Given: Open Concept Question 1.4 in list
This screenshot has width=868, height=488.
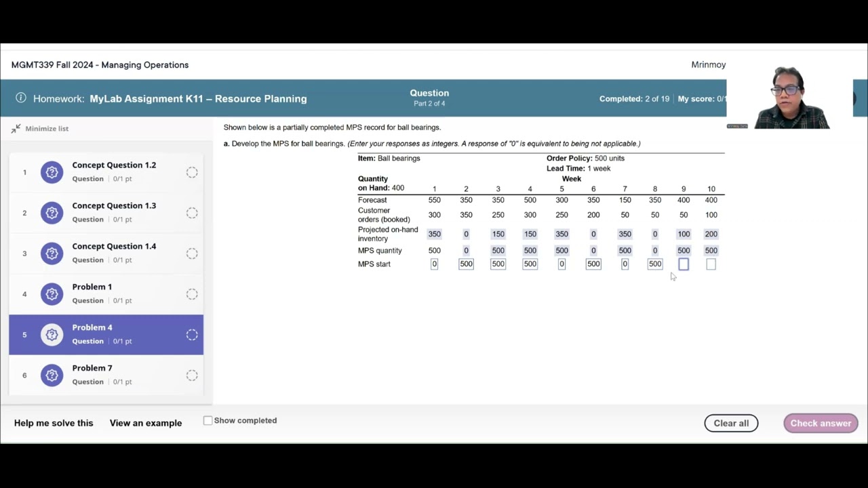Looking at the screenshot, I should click(106, 253).
